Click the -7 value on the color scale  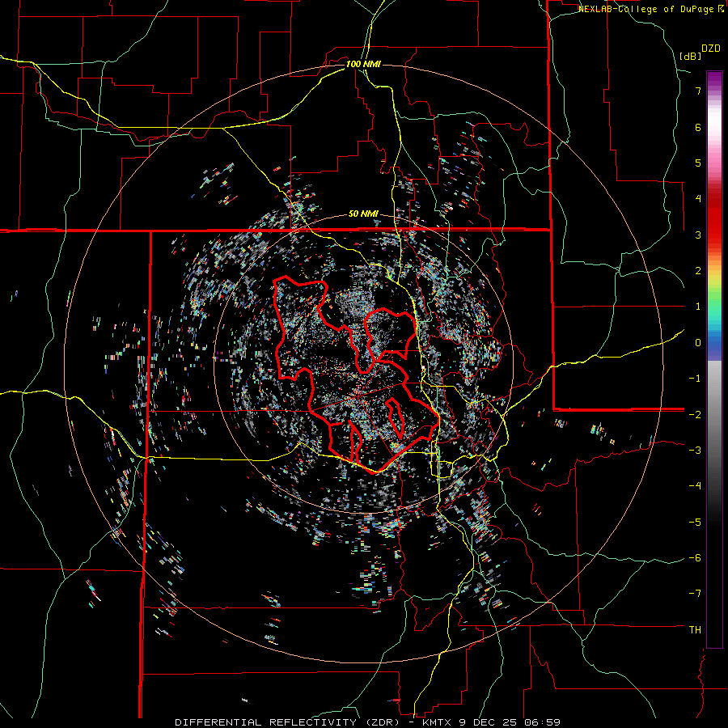tap(695, 594)
